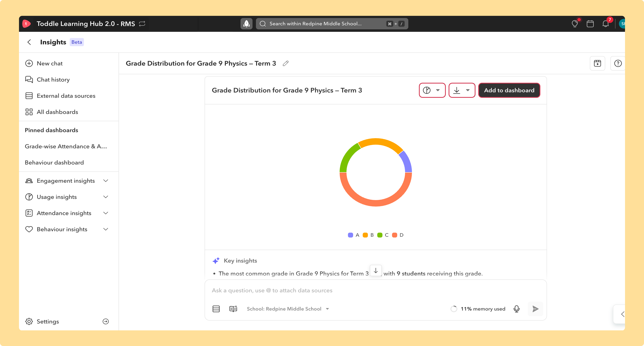Click Add to dashboard button
This screenshot has height=346, width=644.
click(x=509, y=90)
